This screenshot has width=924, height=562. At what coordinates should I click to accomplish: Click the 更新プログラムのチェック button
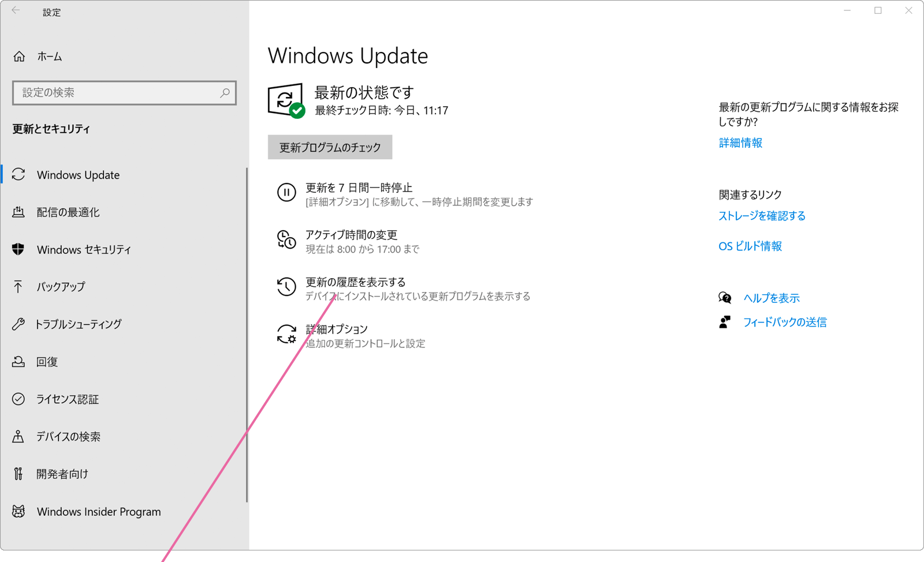tap(330, 147)
